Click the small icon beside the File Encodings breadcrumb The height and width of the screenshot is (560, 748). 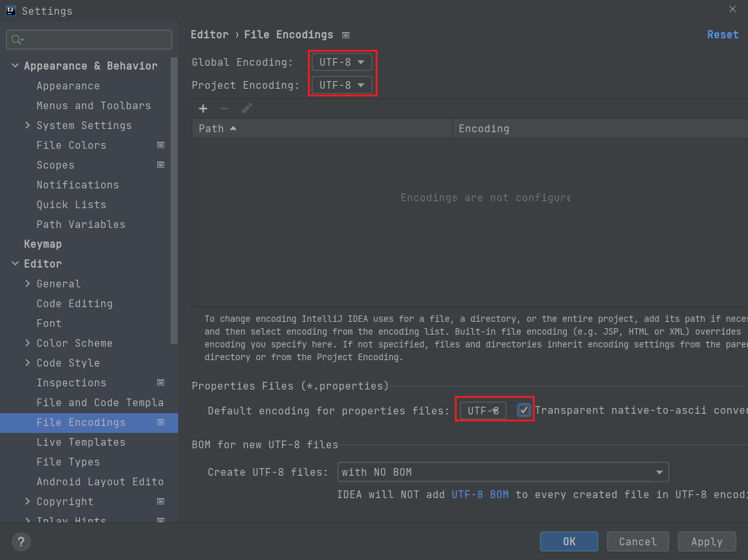tap(344, 35)
